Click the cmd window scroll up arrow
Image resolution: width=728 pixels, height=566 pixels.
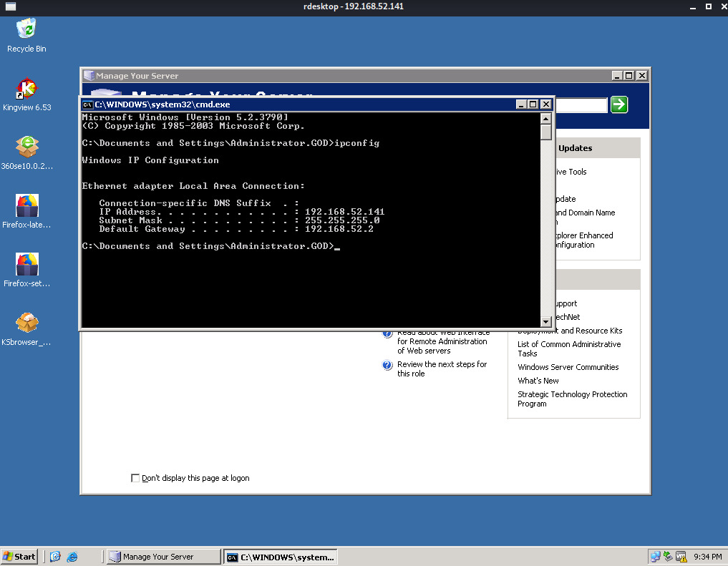545,119
